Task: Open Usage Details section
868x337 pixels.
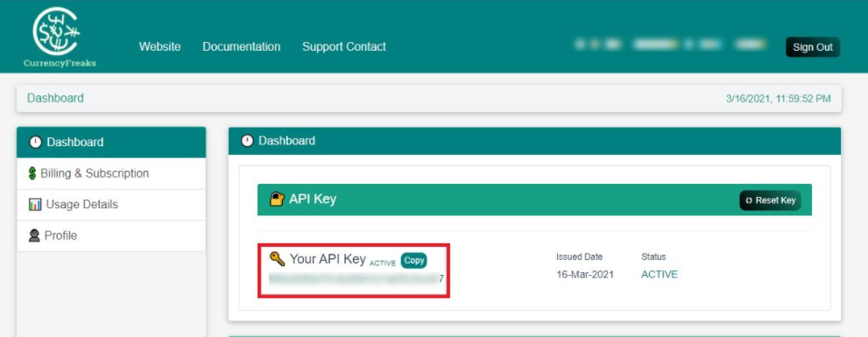Action: click(x=111, y=205)
